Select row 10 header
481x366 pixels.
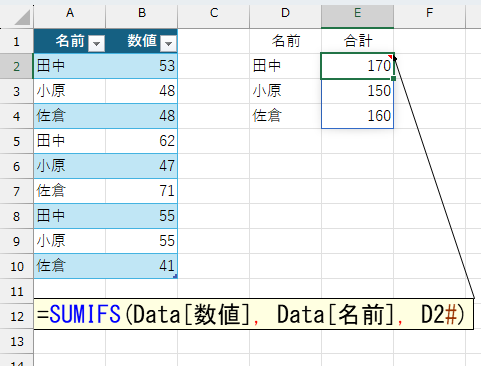click(17, 266)
